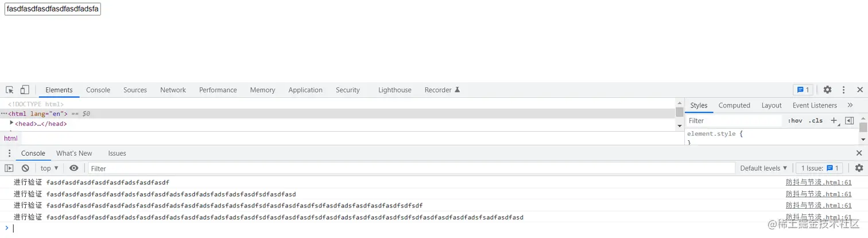Open the Memory tab
This screenshot has height=238, width=868.
tap(262, 90)
